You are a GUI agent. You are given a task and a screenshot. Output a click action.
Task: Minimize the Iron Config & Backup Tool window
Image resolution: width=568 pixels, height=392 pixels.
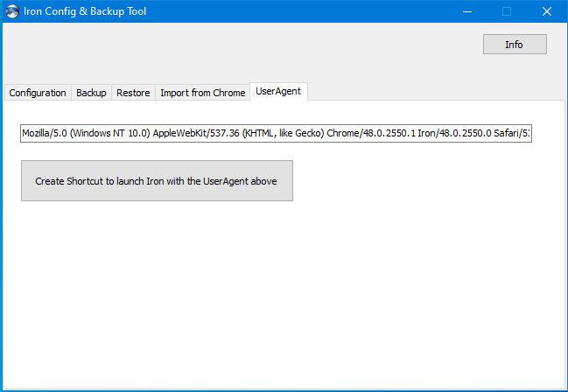467,11
